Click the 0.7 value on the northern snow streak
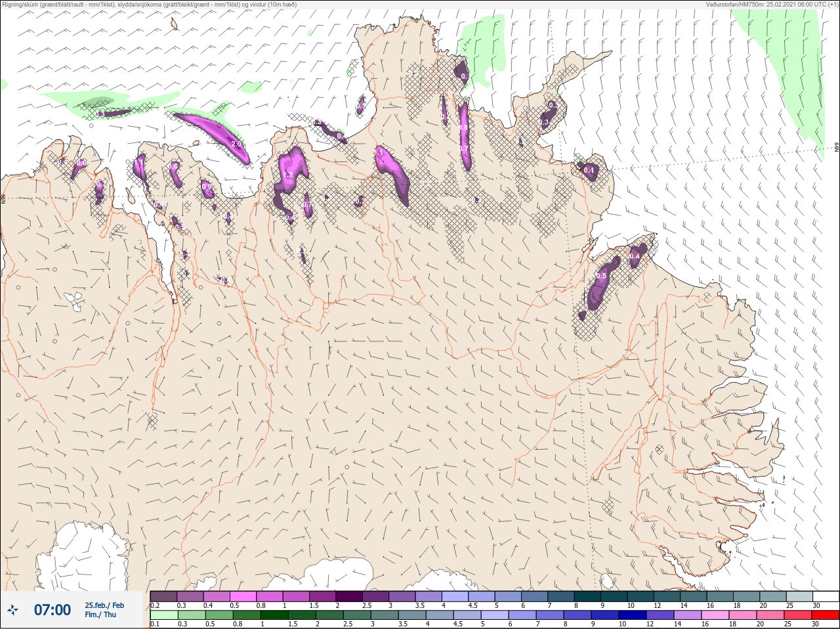 point(464,149)
